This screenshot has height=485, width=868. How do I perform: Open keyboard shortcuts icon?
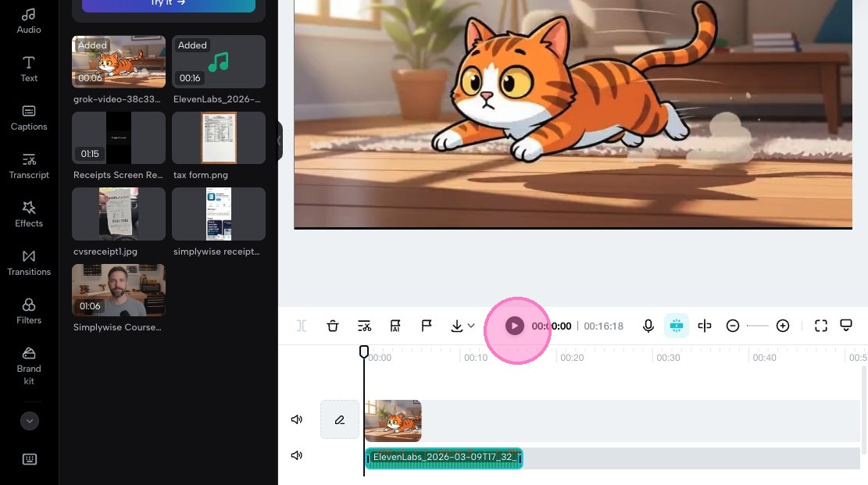30,459
